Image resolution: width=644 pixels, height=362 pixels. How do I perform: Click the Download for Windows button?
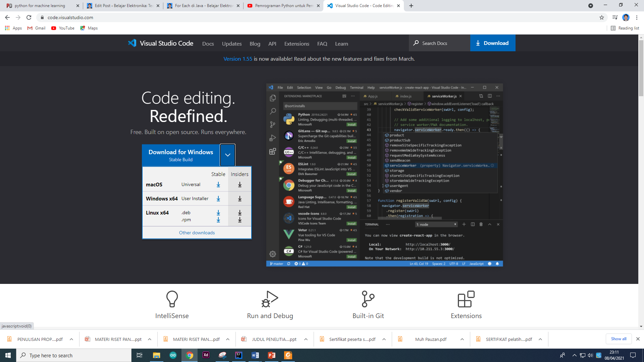181,155
